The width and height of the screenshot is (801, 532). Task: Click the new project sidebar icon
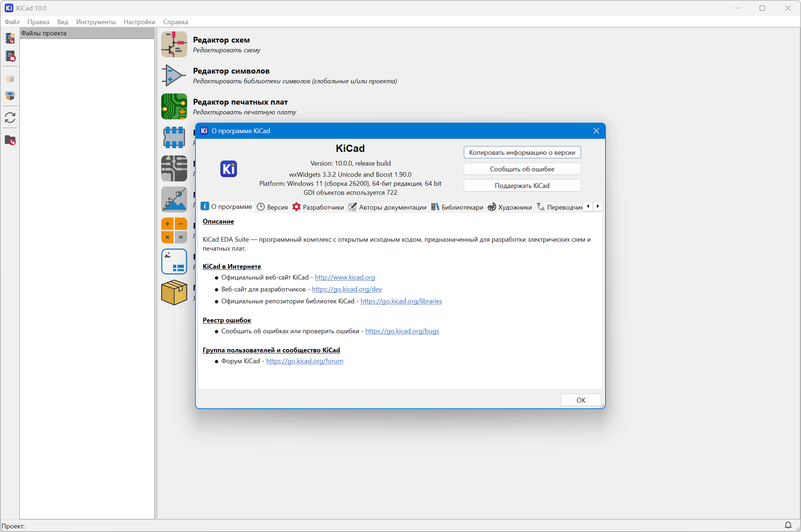point(10,38)
